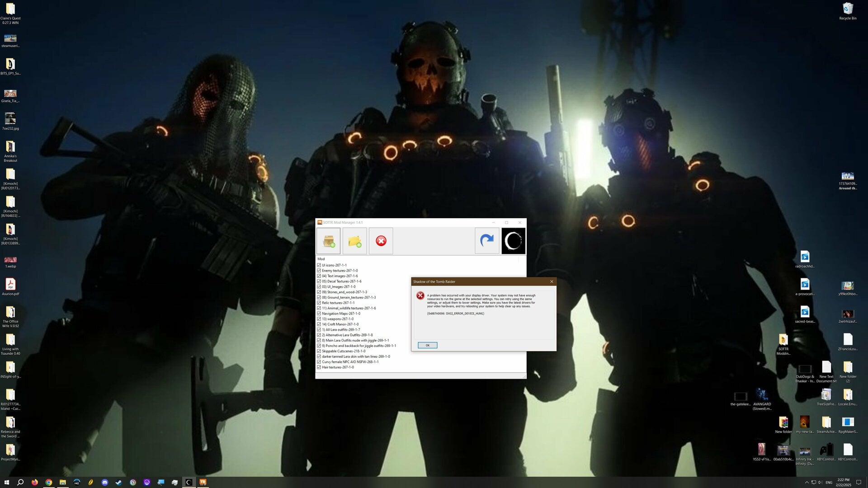This screenshot has width=868, height=488.
Task: Select the sacred-beas video file icon
Action: click(805, 314)
